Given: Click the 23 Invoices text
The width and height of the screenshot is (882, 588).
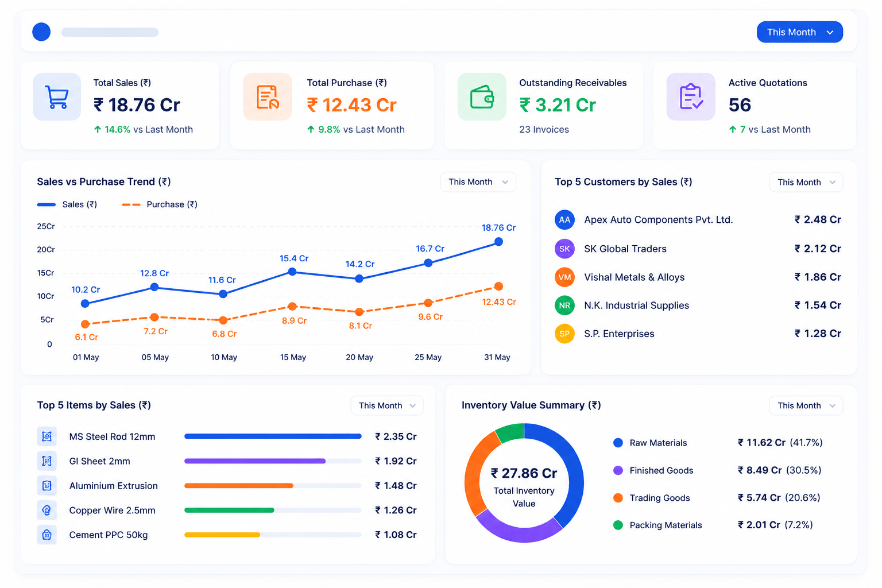Looking at the screenshot, I should point(544,130).
